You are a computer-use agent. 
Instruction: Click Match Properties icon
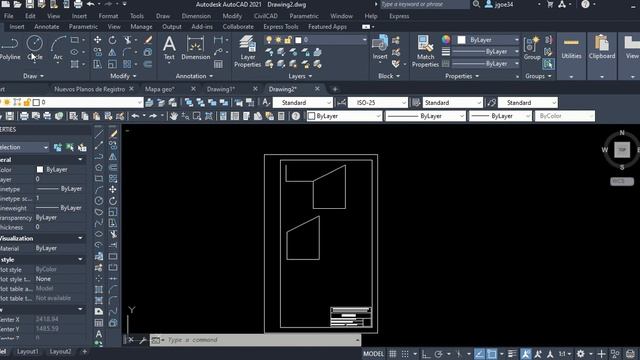[425, 51]
